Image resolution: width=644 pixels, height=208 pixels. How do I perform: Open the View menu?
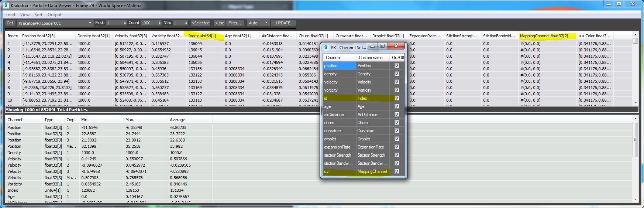click(x=25, y=15)
